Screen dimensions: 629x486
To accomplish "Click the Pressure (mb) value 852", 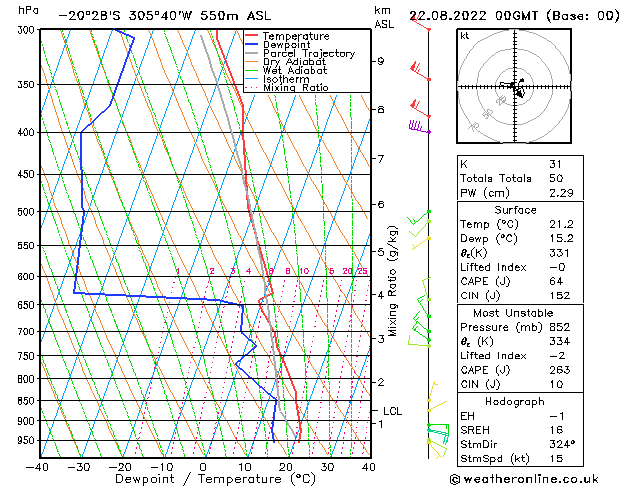I will click(x=560, y=327).
